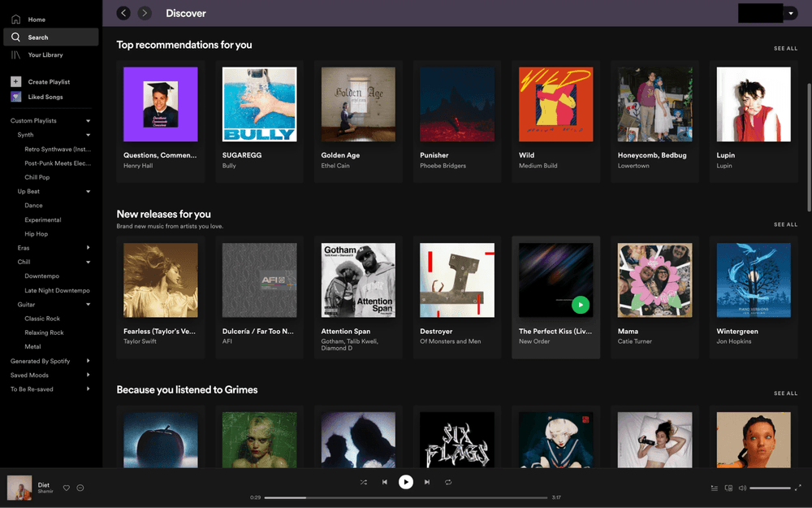The height and width of the screenshot is (508, 812).
Task: Skip to the next track
Action: coord(427,482)
